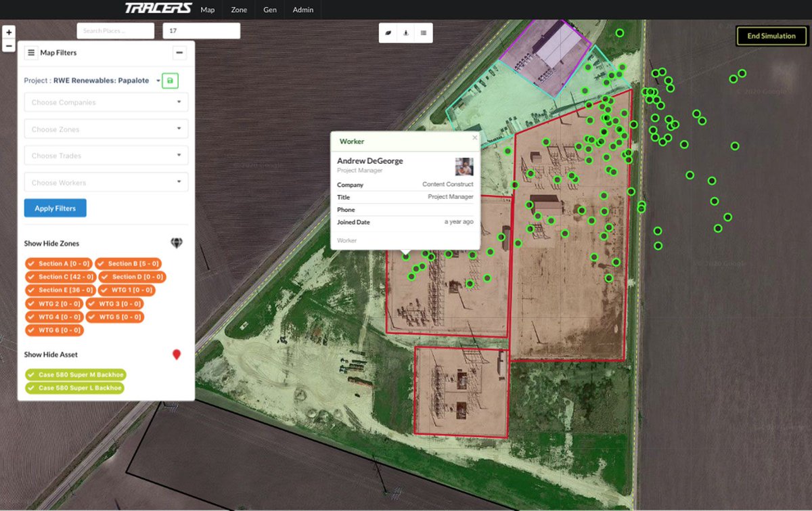Open the Choose Trades dropdown
The image size is (812, 511).
point(106,156)
